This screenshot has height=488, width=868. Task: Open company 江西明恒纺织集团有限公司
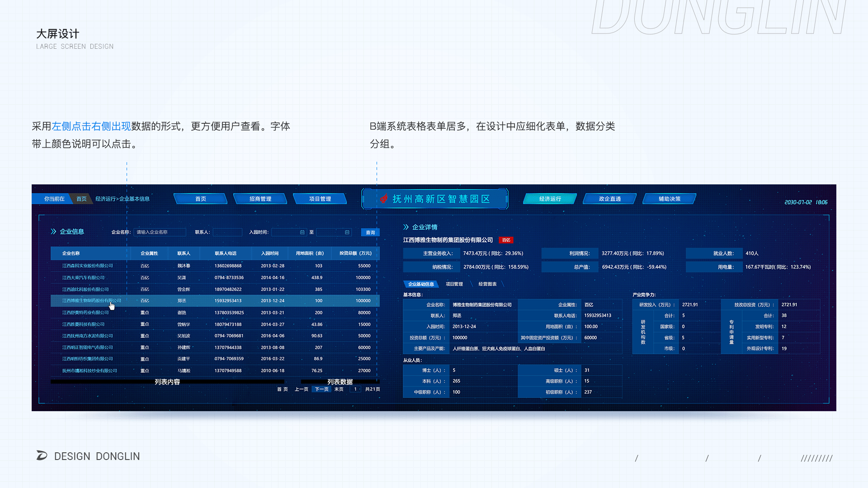click(x=88, y=359)
